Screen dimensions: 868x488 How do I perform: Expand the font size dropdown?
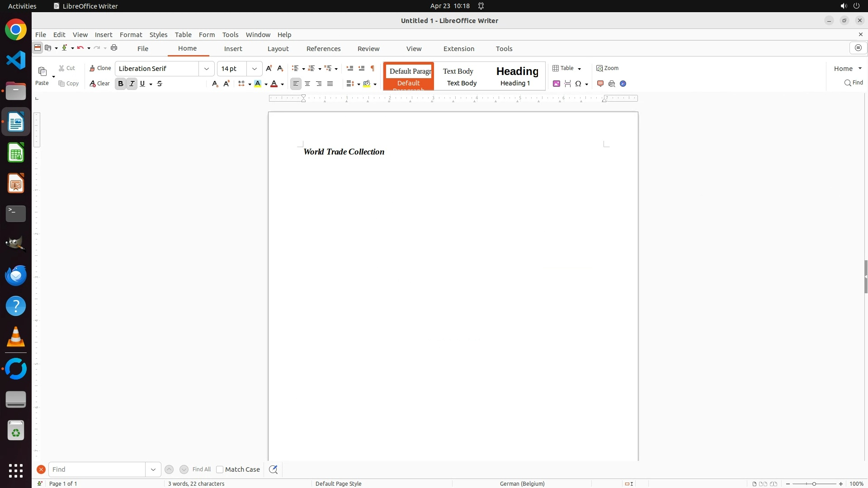point(255,69)
